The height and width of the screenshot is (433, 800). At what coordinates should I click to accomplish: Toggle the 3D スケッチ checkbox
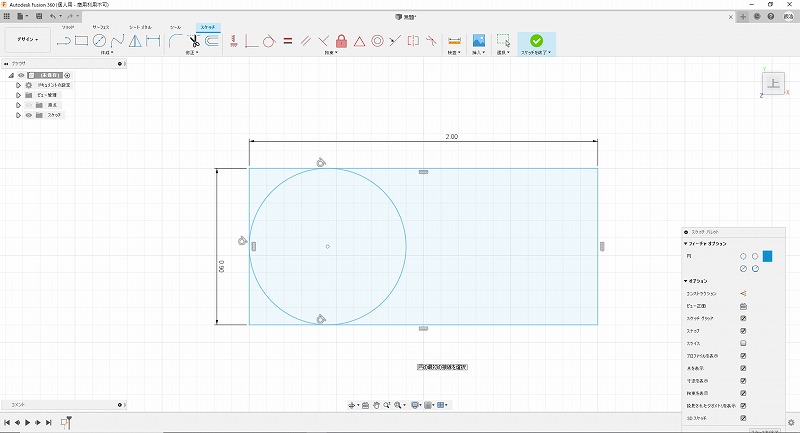pos(743,418)
